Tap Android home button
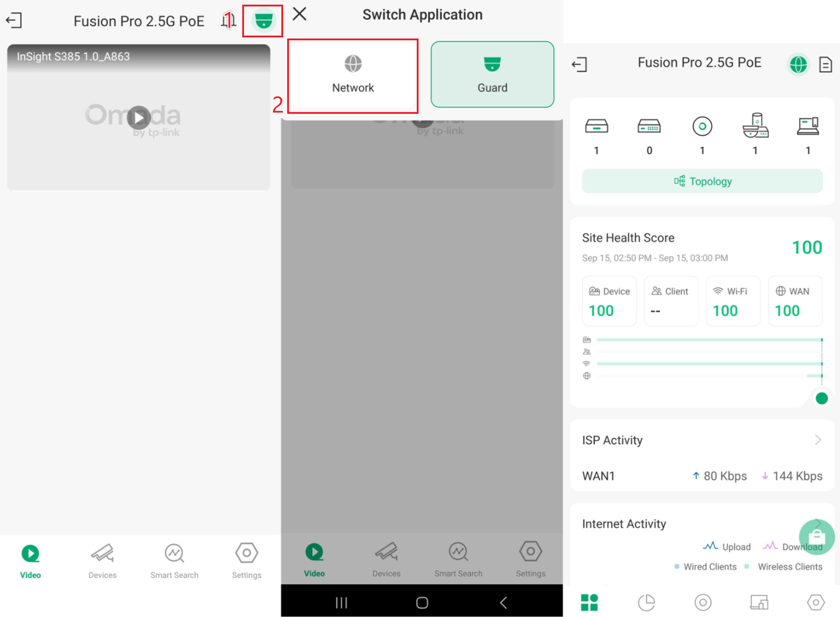840x617 pixels. click(x=422, y=602)
